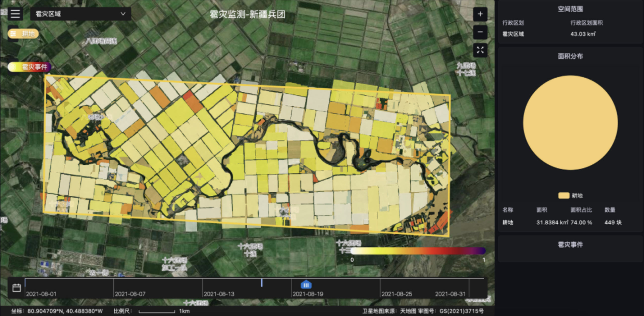
Task: Zoom out with the minus button
Action: (480, 32)
